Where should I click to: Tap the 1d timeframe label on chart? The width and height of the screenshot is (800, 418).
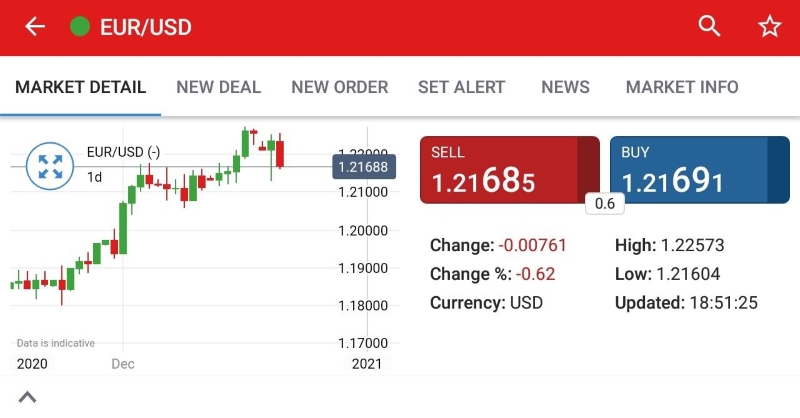95,177
